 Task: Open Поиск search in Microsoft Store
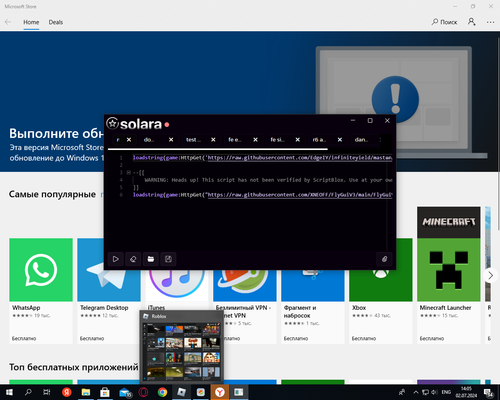point(444,22)
